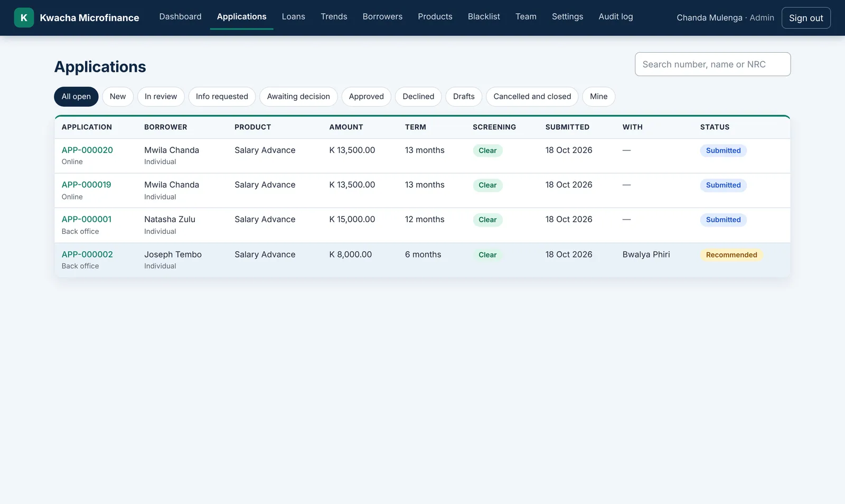Open the Drafts filter
The width and height of the screenshot is (845, 504).
[x=464, y=97]
